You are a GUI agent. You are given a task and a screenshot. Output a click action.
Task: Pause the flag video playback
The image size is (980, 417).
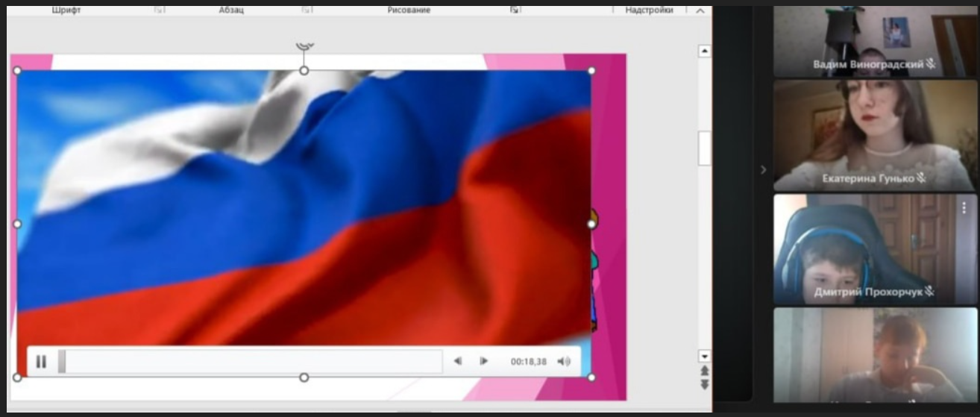[41, 362]
